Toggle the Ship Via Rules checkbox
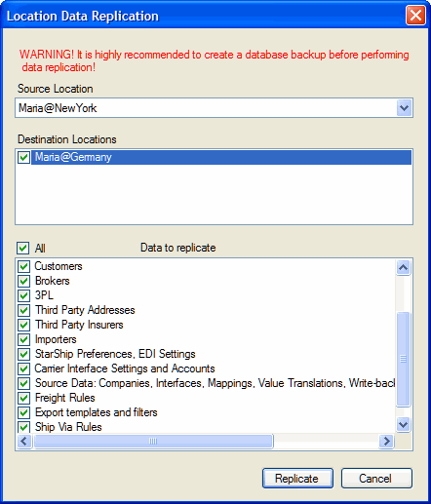 click(23, 427)
